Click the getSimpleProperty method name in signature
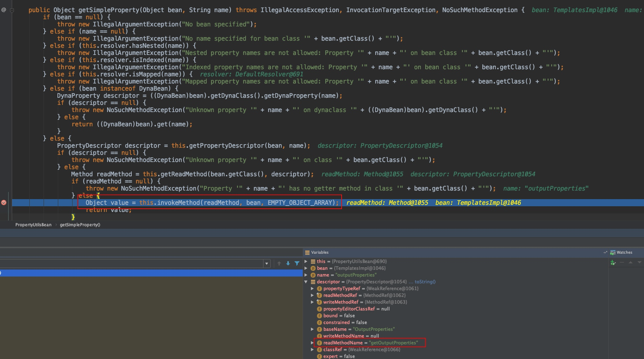The height and width of the screenshot is (359, 644). click(x=109, y=10)
